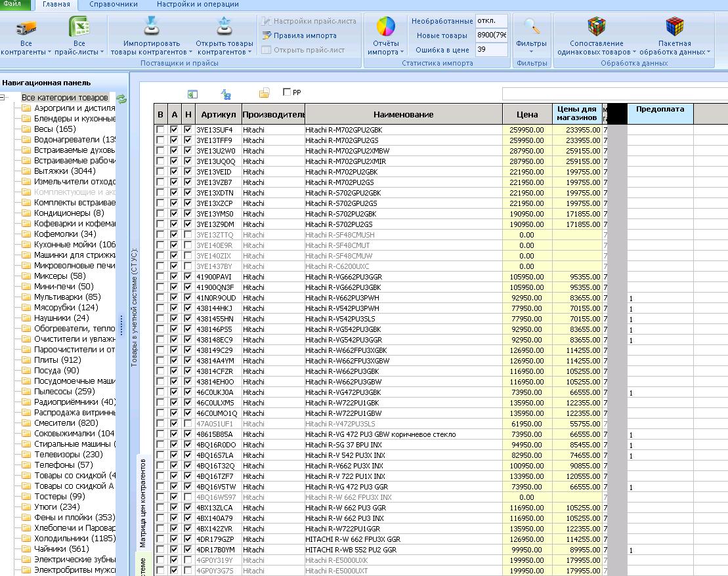Screen dimensions: 728x576
Task: Click the blue sort icon above the grid
Action: pyautogui.click(x=226, y=94)
